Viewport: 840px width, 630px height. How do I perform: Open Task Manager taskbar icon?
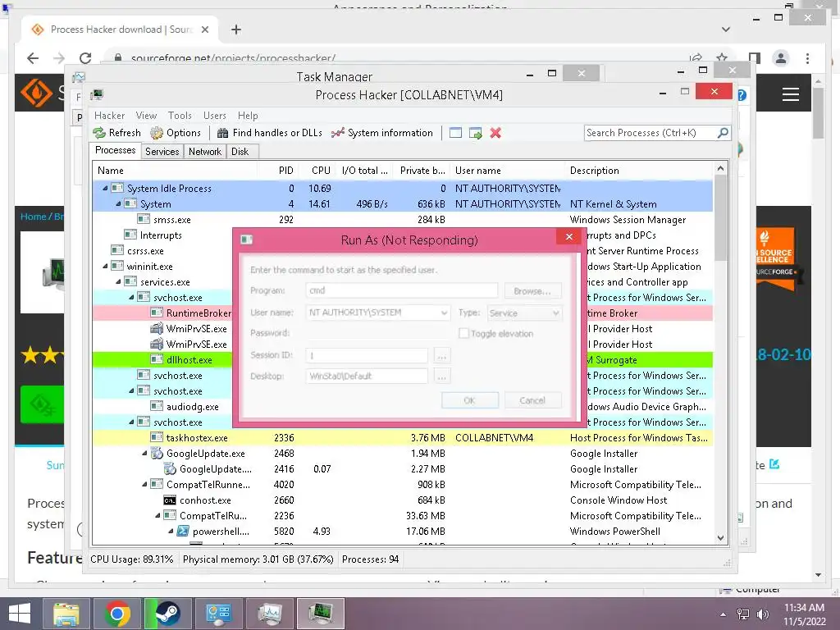269,614
